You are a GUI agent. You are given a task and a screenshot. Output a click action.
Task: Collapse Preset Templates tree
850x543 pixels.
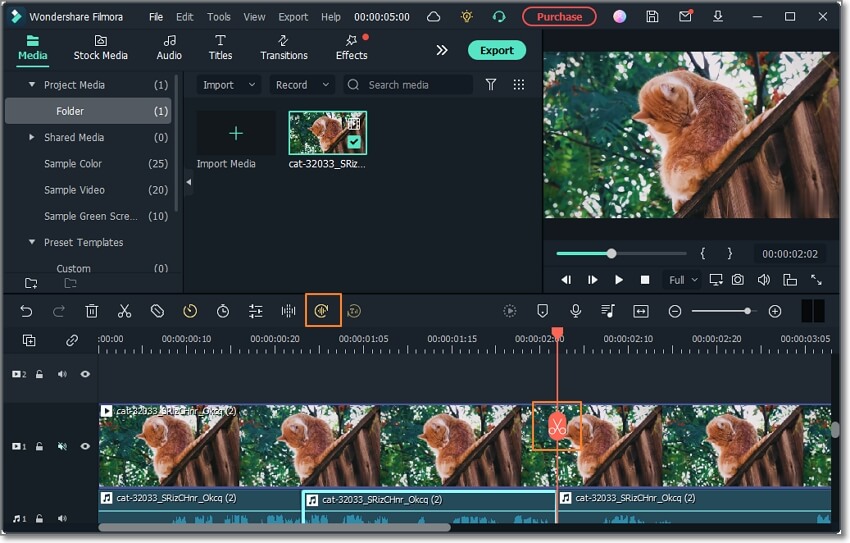[x=32, y=242]
